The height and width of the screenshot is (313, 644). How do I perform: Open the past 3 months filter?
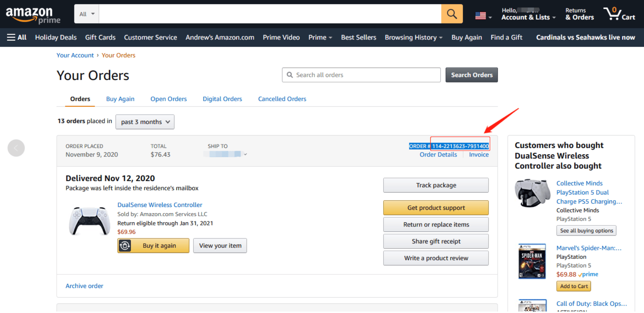pos(145,122)
